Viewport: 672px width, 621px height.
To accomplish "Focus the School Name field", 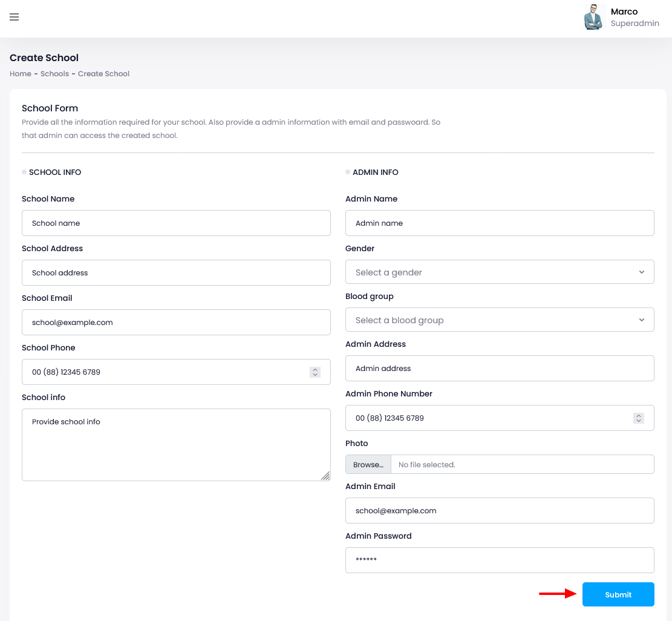I will (x=176, y=223).
